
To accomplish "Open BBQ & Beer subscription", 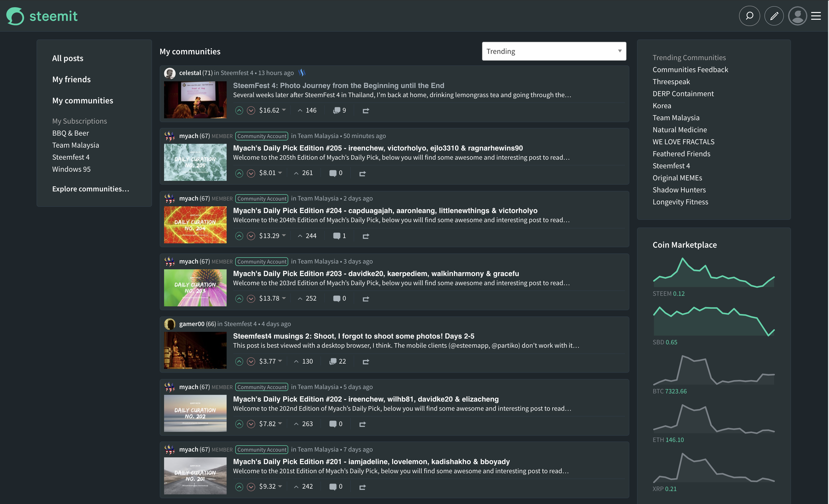I will 70,133.
